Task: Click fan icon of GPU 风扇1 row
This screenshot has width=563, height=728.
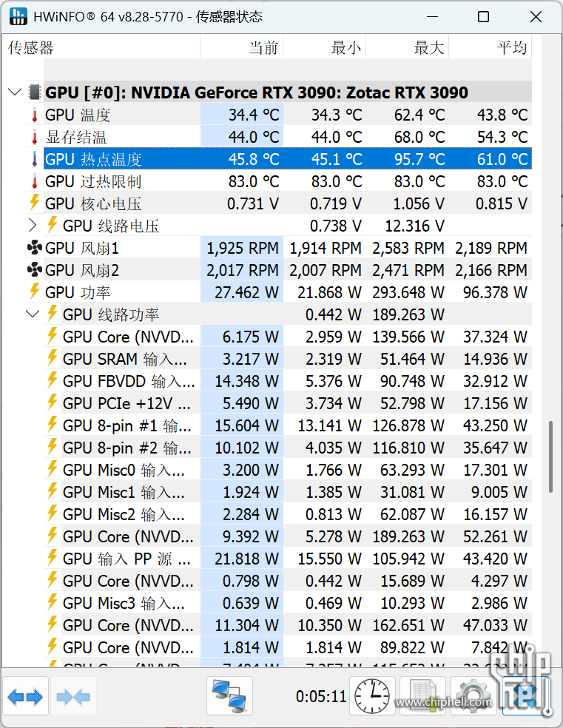Action: coord(35,248)
